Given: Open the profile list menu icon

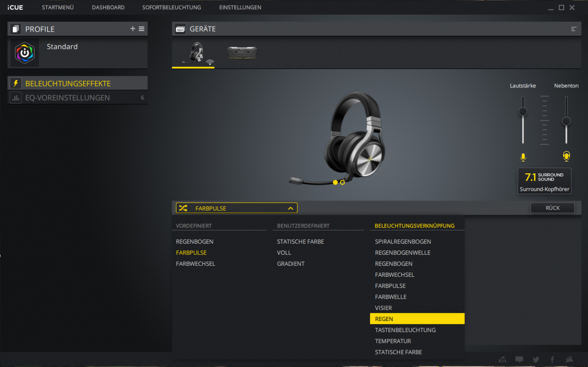Looking at the screenshot, I should coord(141,29).
